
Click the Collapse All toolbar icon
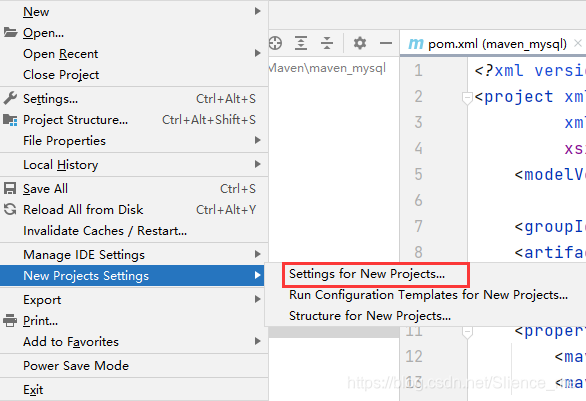[327, 43]
